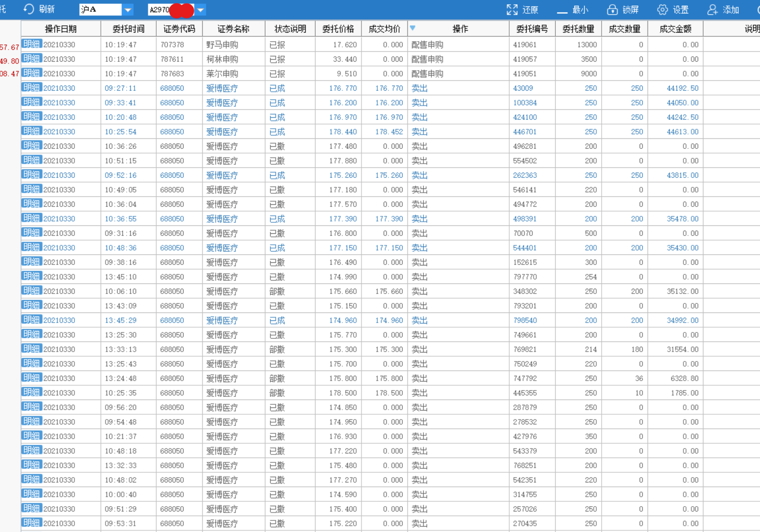
Task: Click the 添加 add account icon
Action: pos(712,9)
